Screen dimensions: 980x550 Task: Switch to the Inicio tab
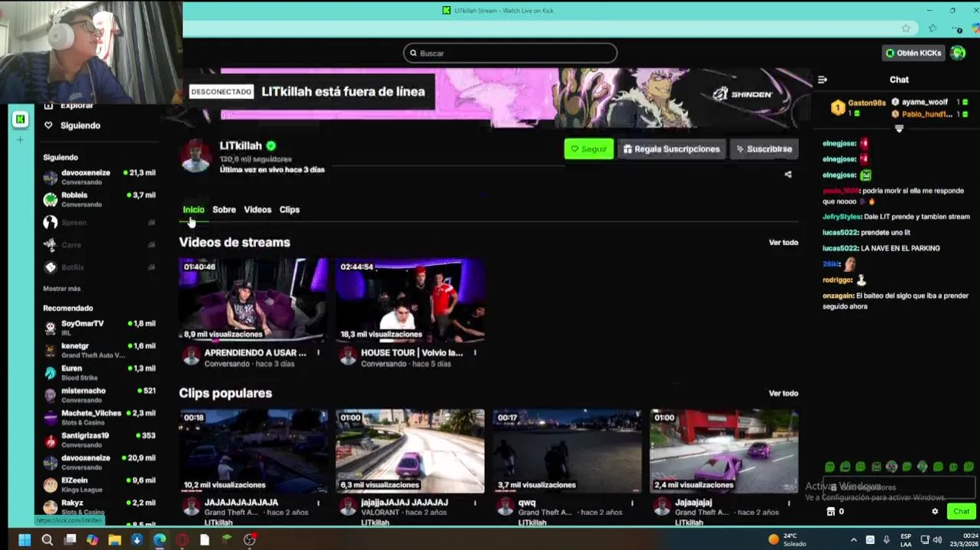193,209
